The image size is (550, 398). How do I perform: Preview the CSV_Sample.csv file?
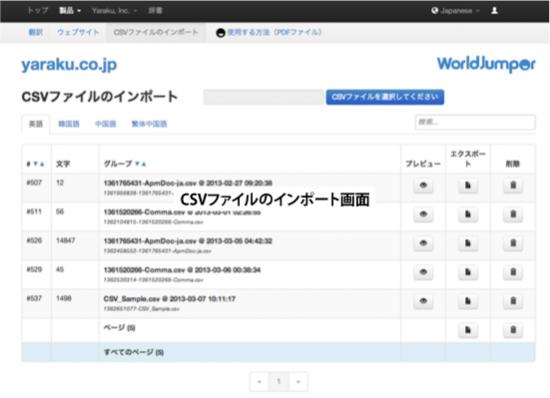423,301
